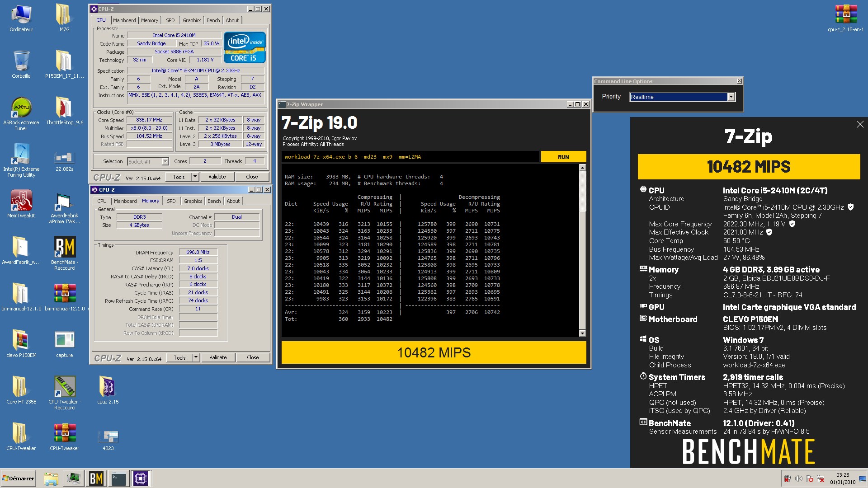Open the system monitor taskbar button
868x488 pixels.
point(73,479)
